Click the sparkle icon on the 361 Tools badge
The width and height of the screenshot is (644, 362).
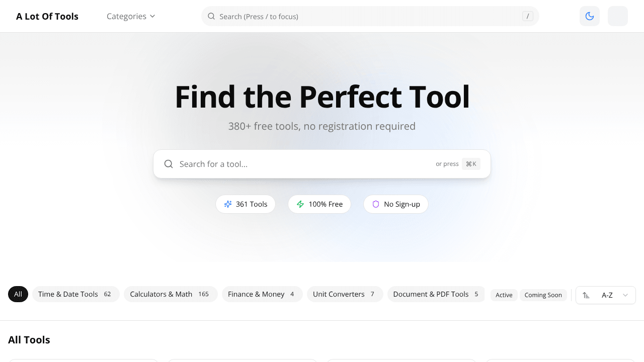point(228,204)
